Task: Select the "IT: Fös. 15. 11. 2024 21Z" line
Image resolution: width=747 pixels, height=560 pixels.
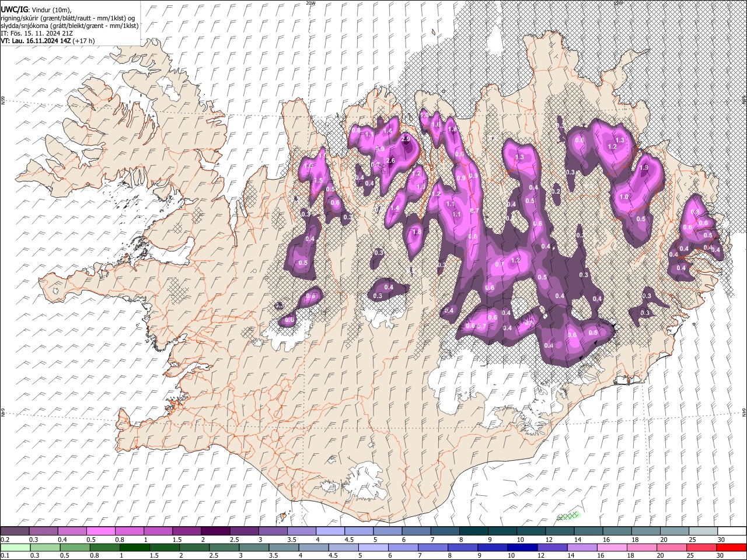Action: pos(37,33)
